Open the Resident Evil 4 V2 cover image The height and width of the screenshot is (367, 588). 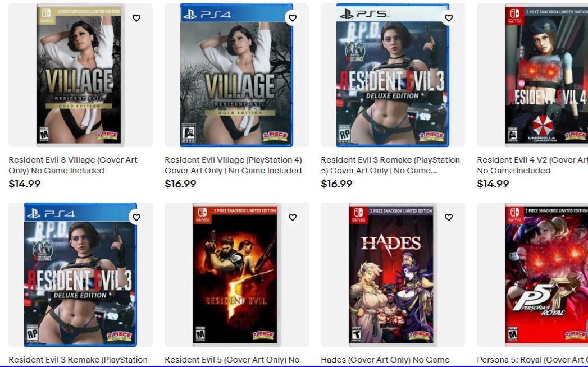pos(546,75)
